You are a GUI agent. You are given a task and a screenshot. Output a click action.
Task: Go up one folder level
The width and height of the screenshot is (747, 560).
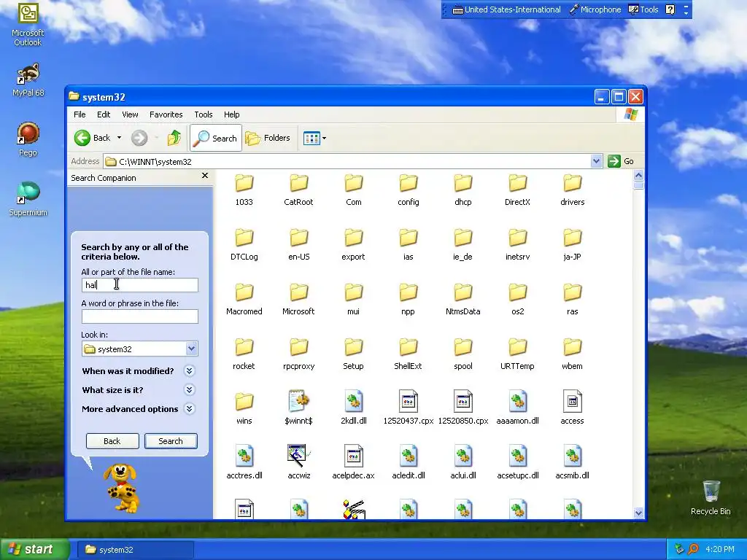point(174,138)
